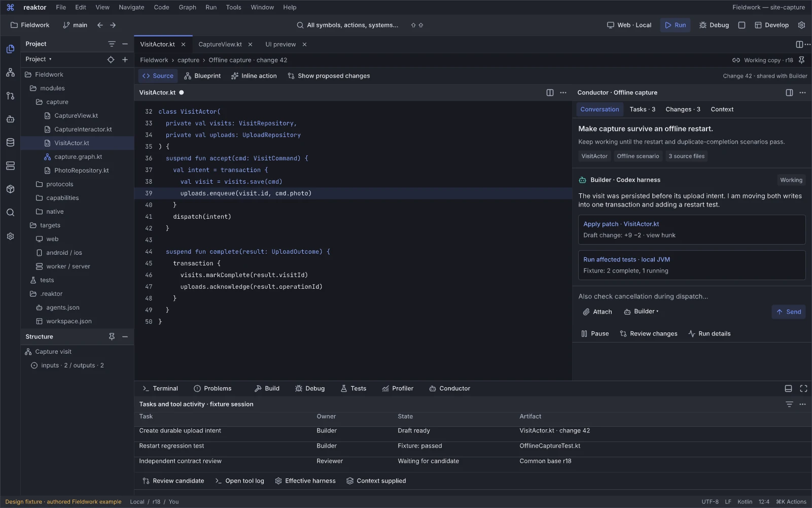Image resolution: width=812 pixels, height=508 pixels.
Task: Add a new item with the Project plus icon
Action: tap(125, 59)
